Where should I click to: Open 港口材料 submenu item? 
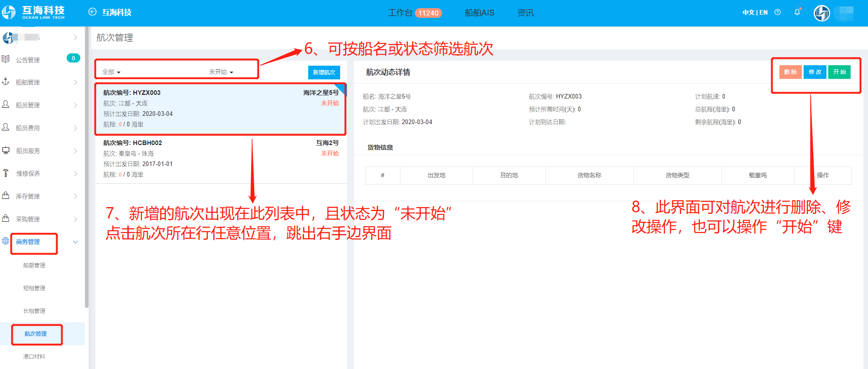pos(34,357)
